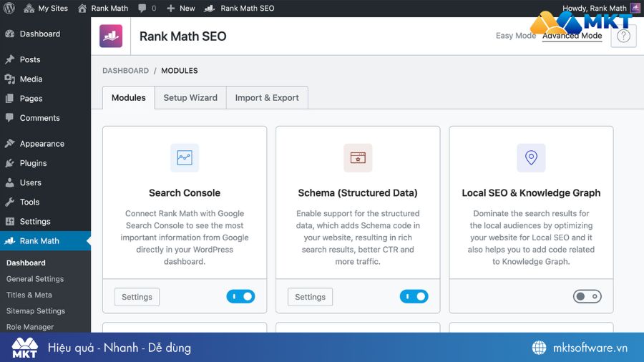Open Rank Math Dashboard submenu item
The height and width of the screenshot is (362, 644).
click(x=26, y=263)
